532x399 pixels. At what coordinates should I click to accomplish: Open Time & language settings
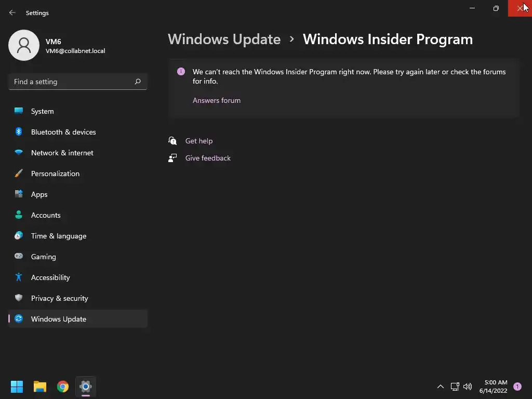(78, 236)
